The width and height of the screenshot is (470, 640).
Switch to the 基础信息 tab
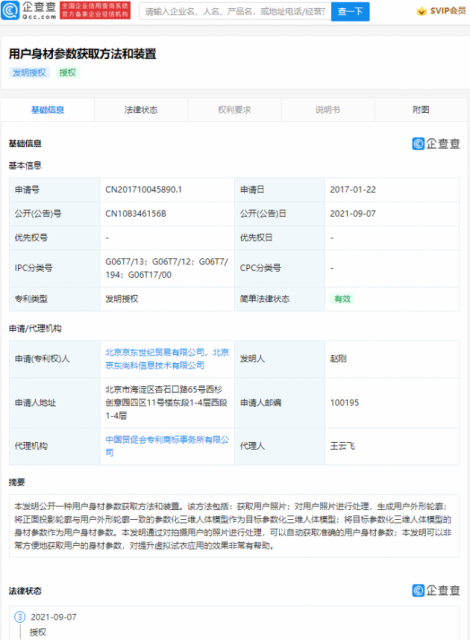click(48, 110)
